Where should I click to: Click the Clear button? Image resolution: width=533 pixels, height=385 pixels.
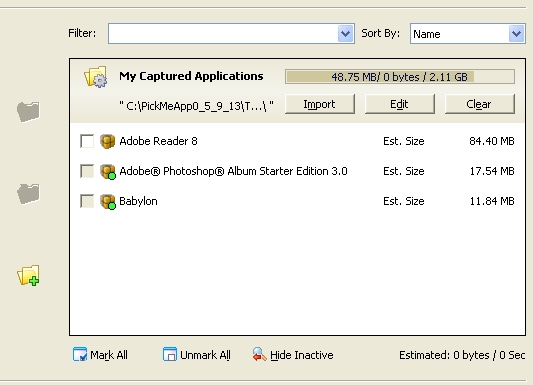pos(479,104)
